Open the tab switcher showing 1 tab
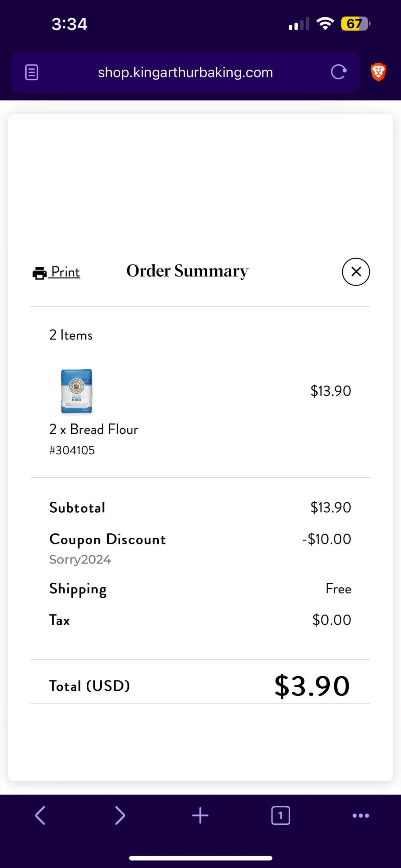Screen dimensions: 401x868 tap(280, 815)
